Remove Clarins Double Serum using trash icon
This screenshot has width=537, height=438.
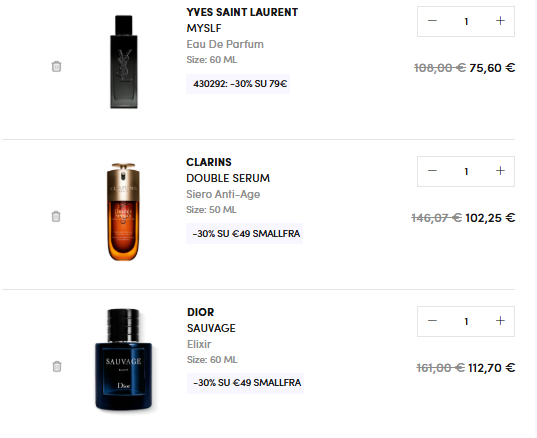(56, 216)
